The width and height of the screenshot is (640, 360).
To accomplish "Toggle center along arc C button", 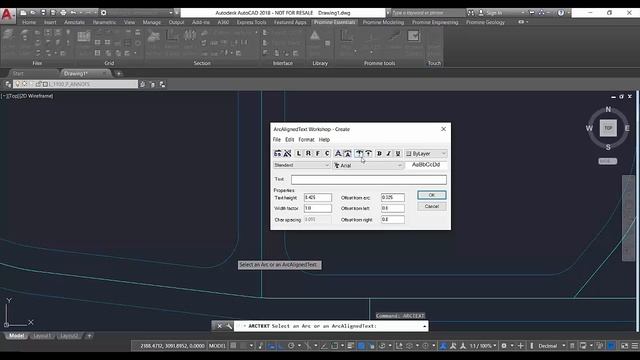I will point(327,153).
